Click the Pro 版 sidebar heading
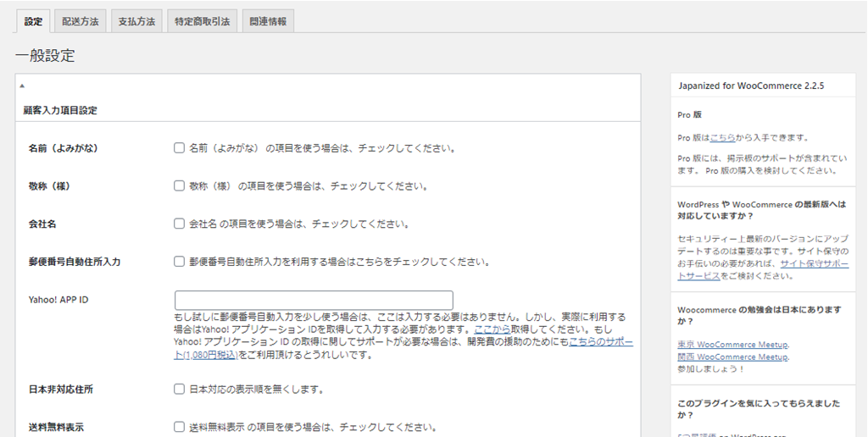868x437 pixels. coord(690,115)
